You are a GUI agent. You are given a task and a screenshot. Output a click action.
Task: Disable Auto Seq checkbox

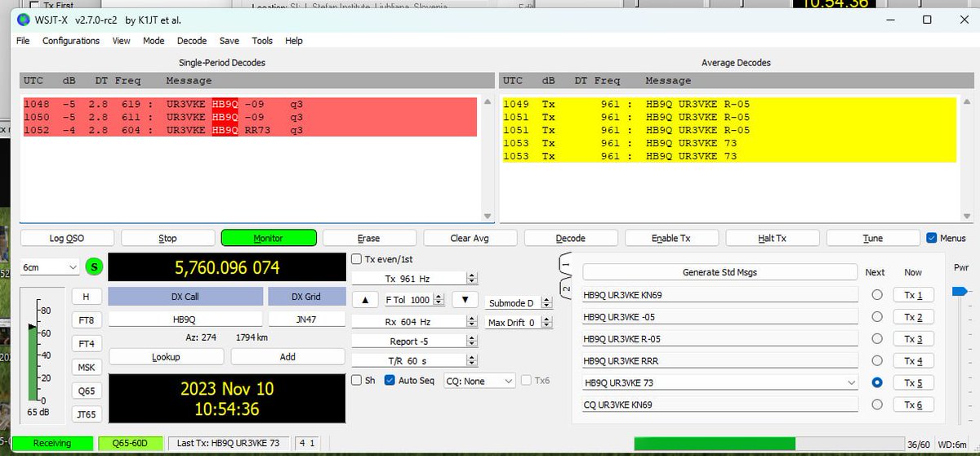click(390, 381)
